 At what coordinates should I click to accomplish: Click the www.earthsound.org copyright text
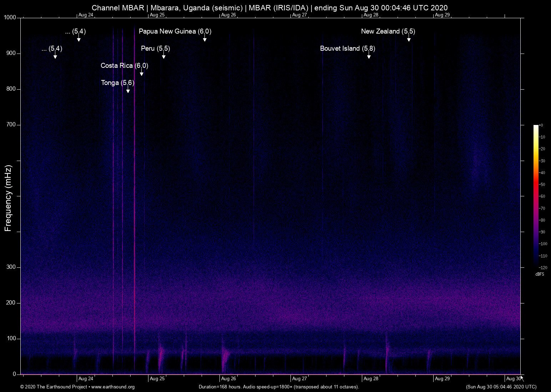tap(113, 387)
